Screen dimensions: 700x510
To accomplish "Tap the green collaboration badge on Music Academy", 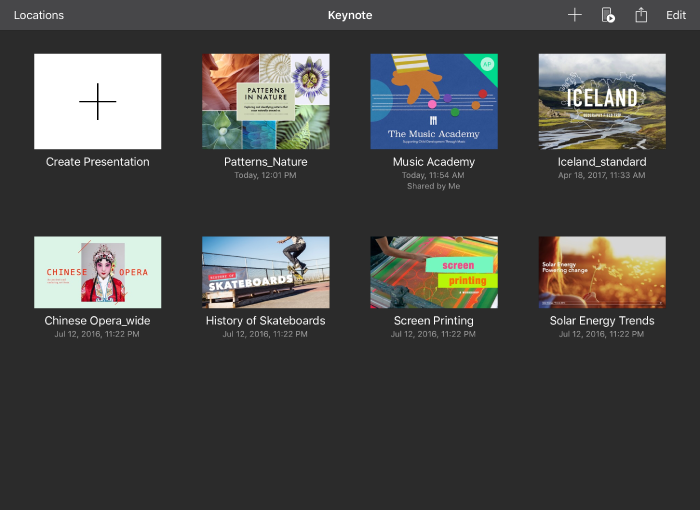I will point(488,63).
